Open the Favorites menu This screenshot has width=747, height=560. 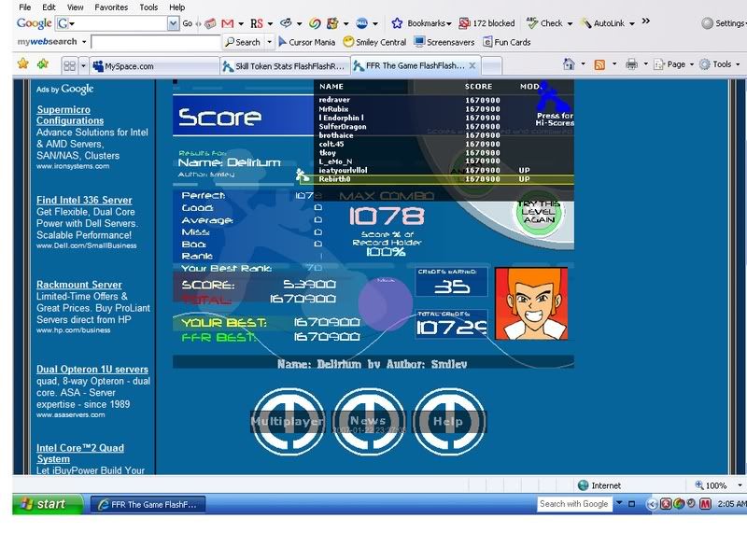tap(111, 7)
